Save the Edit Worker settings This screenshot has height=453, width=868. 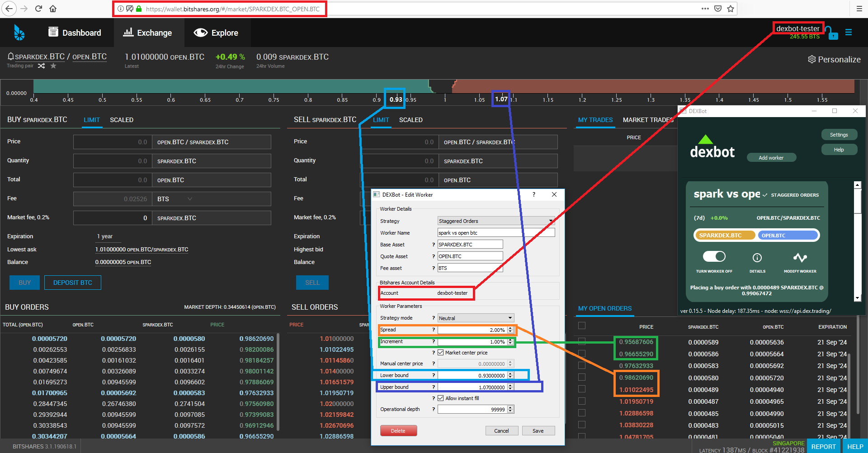click(x=538, y=431)
